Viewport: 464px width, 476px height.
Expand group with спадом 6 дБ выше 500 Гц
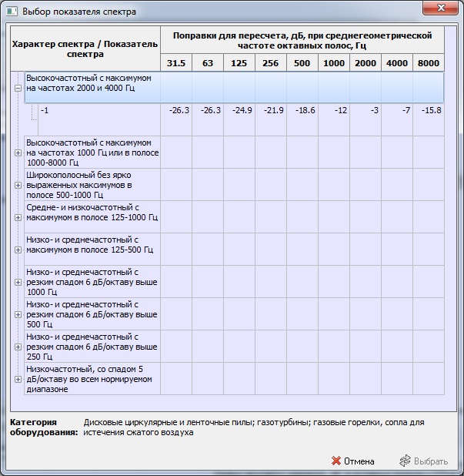click(18, 314)
